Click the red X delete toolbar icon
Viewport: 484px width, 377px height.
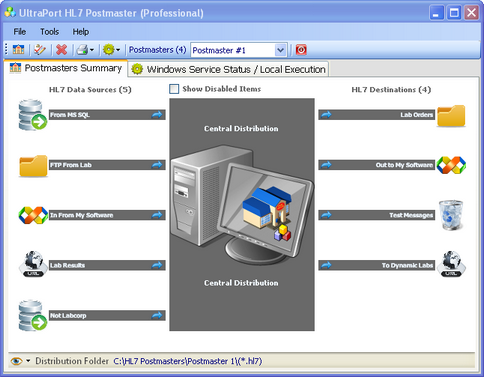[x=61, y=50]
